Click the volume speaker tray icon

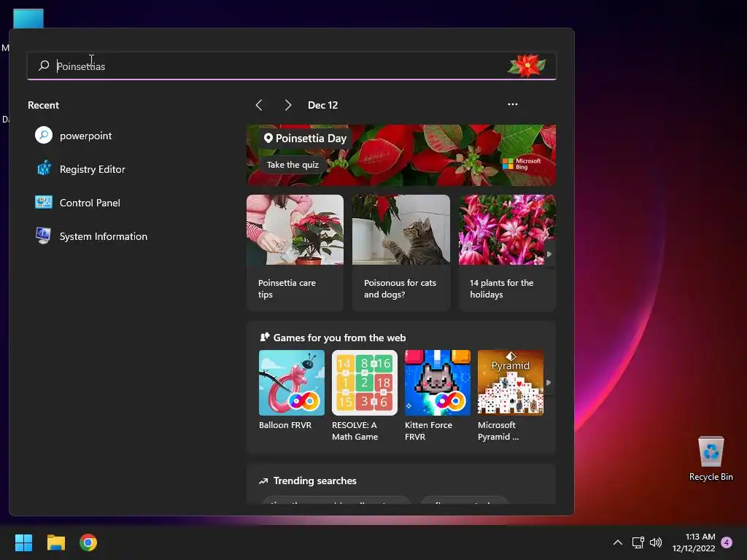(656, 542)
